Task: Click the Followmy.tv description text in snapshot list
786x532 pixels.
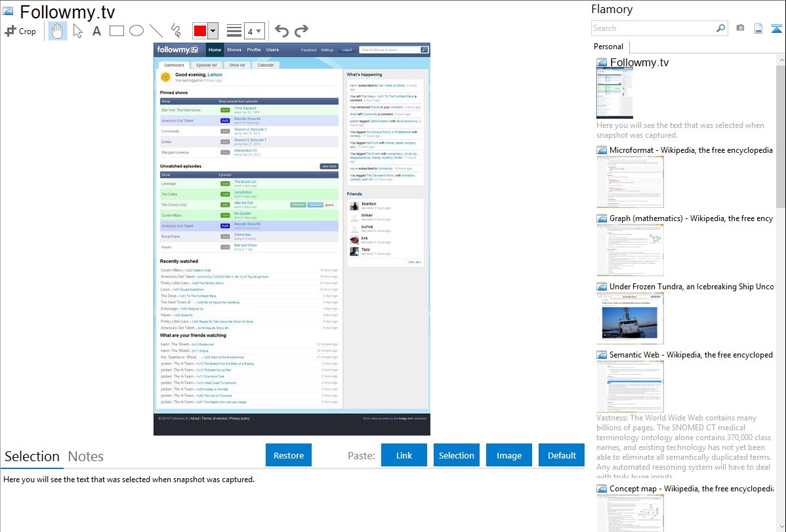Action: pos(680,131)
